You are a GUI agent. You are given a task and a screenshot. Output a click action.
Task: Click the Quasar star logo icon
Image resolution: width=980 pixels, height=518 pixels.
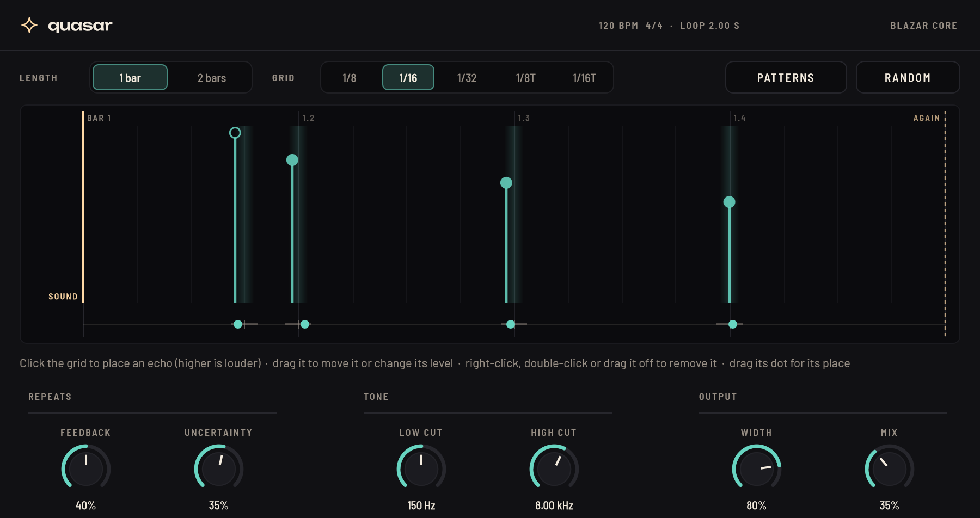pyautogui.click(x=29, y=25)
